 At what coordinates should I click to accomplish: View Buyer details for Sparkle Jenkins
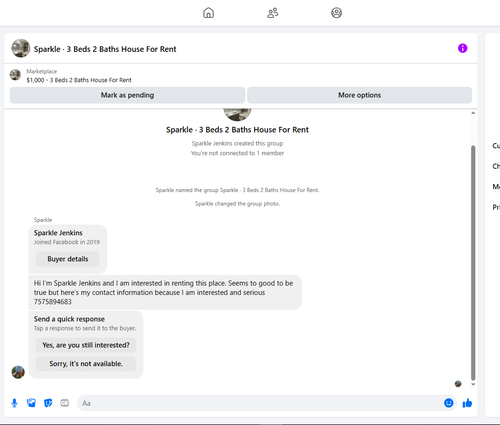[x=68, y=259]
